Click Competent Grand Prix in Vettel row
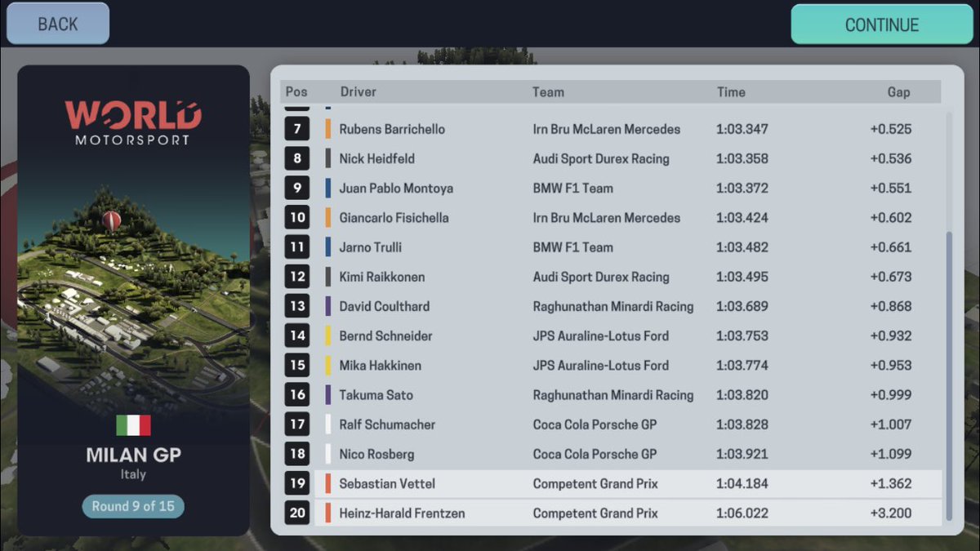The height and width of the screenshot is (551, 980). click(594, 483)
